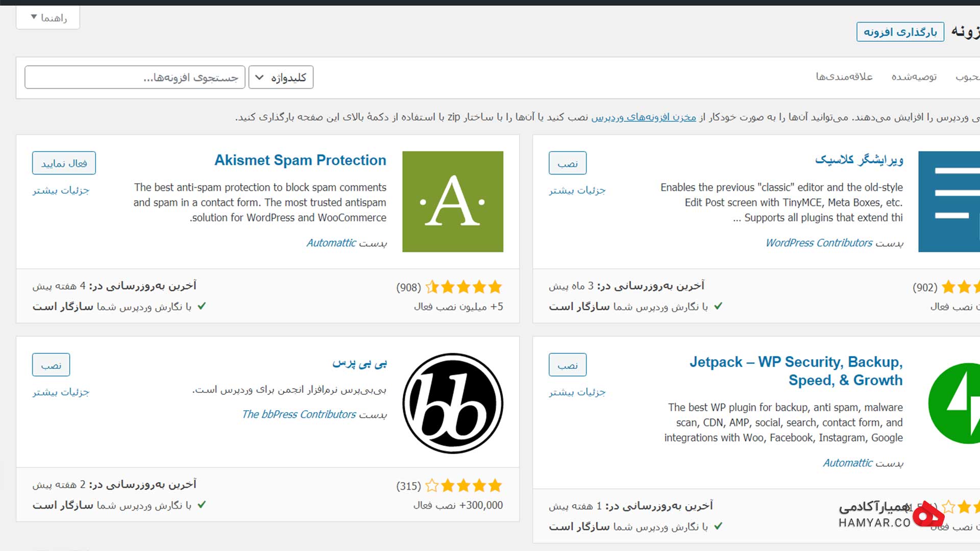Click the bbPress star rating
The height and width of the screenshot is (551, 980).
(463, 485)
